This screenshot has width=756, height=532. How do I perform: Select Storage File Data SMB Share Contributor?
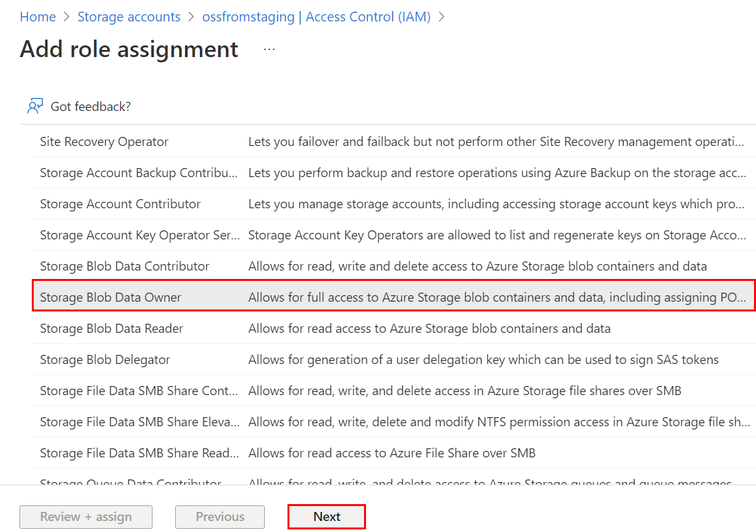(x=139, y=391)
